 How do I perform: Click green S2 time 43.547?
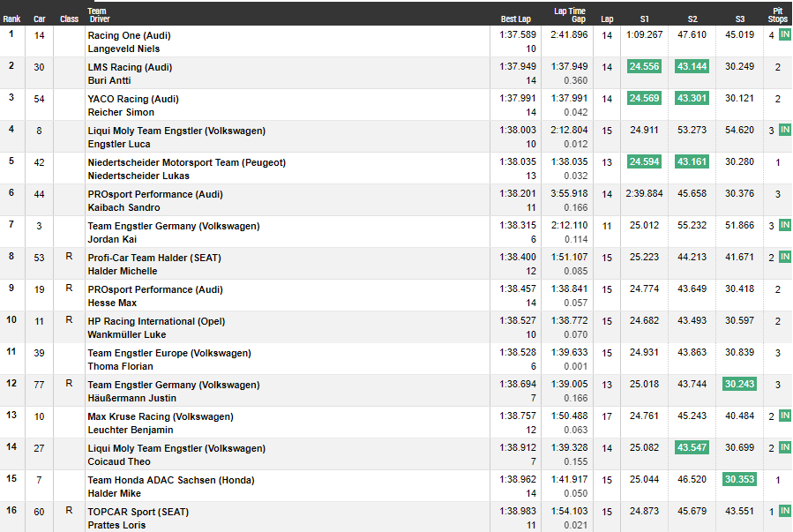coord(692,447)
